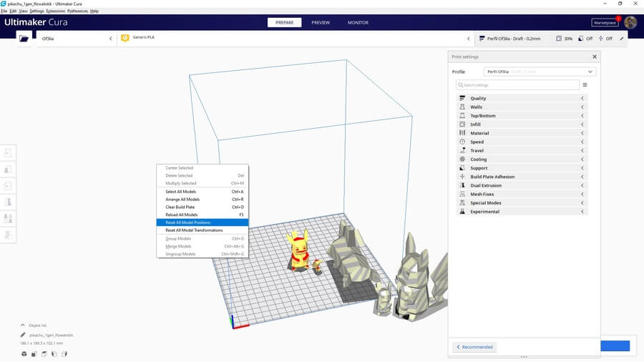Click the Marketplace button
Image resolution: width=644 pixels, height=362 pixels.
coord(605,23)
